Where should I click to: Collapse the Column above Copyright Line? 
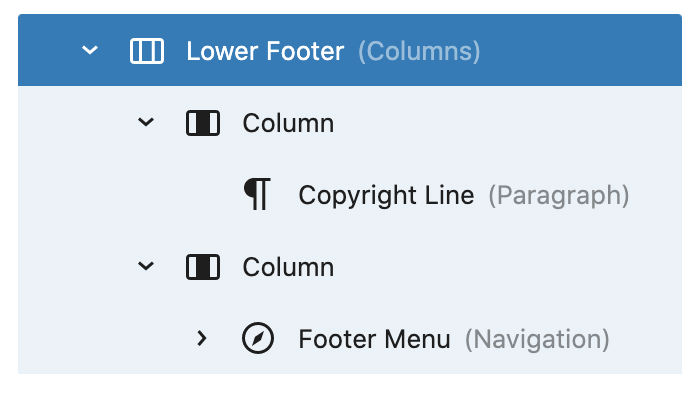tap(146, 124)
